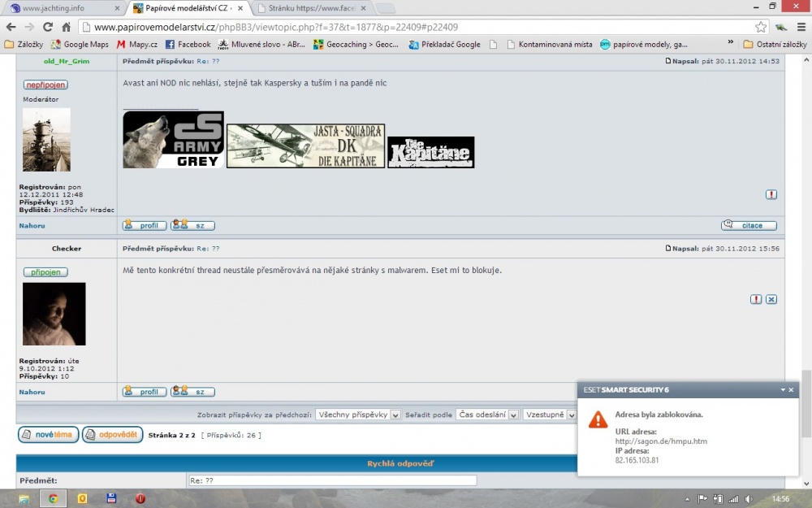
Task: Show the hidden bookmarks overflow chevron
Action: pyautogui.click(x=730, y=42)
